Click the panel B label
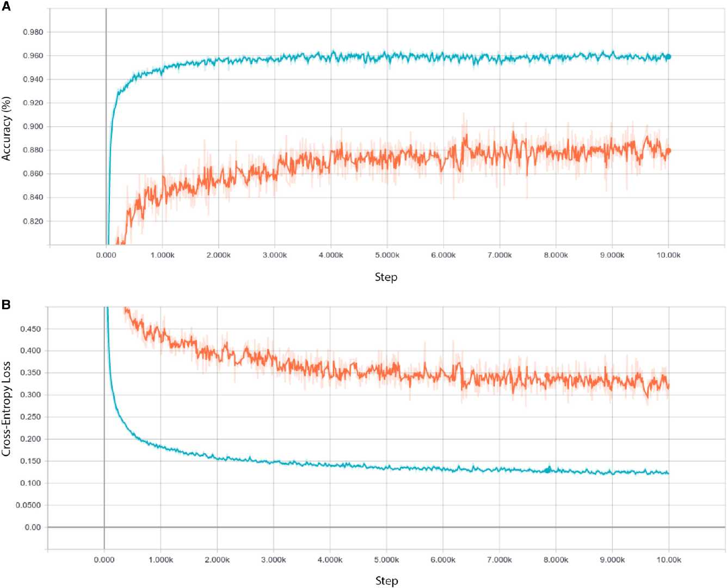727x588 pixels. 6,305
